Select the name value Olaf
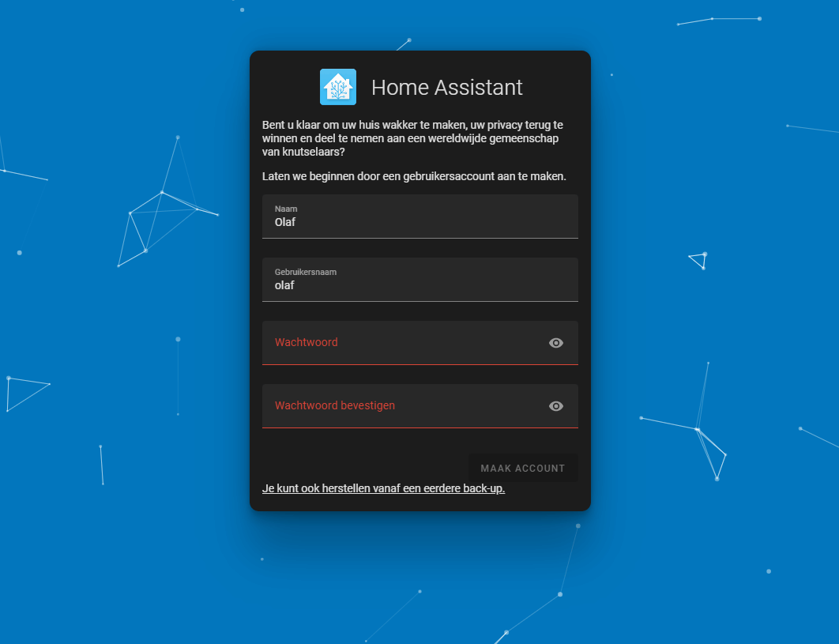This screenshot has width=839, height=644. click(284, 222)
